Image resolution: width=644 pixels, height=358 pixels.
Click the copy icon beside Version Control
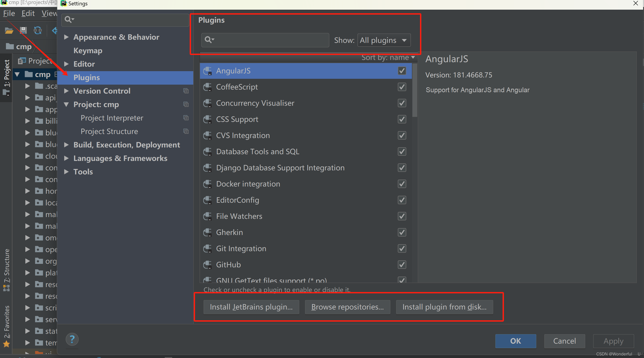[x=186, y=91]
